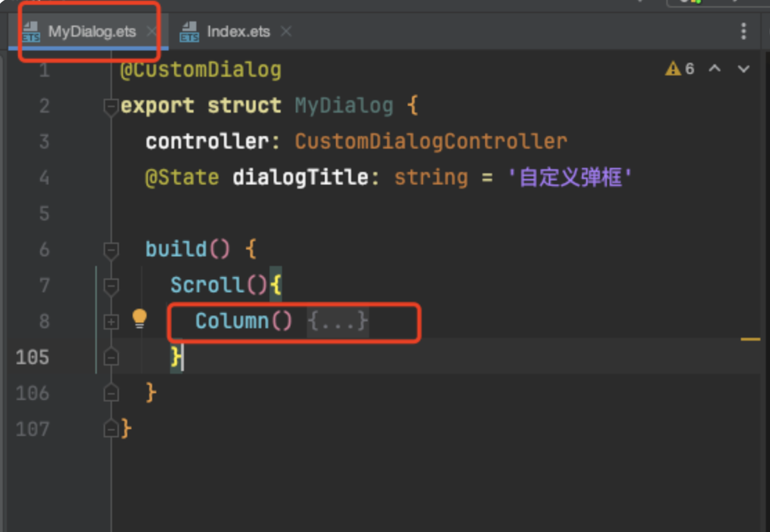Click the lightbulb quick-fix icon on line 8

tap(140, 319)
